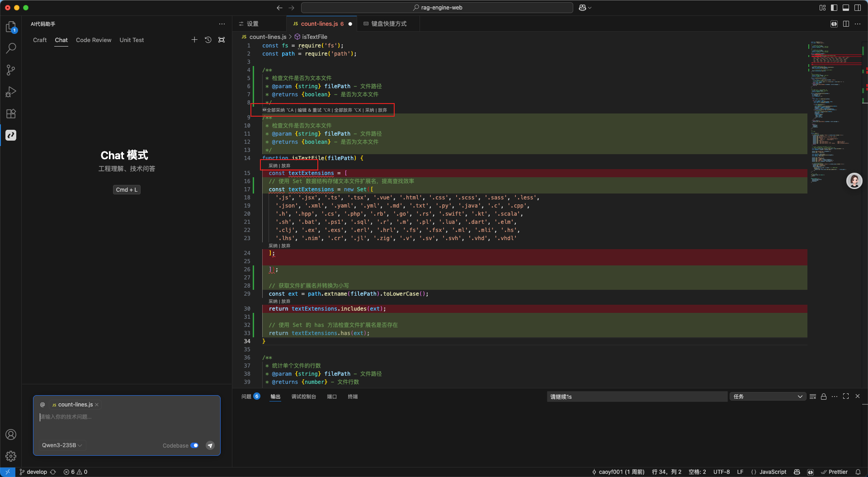Click the develop branch in the status bar
The width and height of the screenshot is (868, 477).
(33, 472)
